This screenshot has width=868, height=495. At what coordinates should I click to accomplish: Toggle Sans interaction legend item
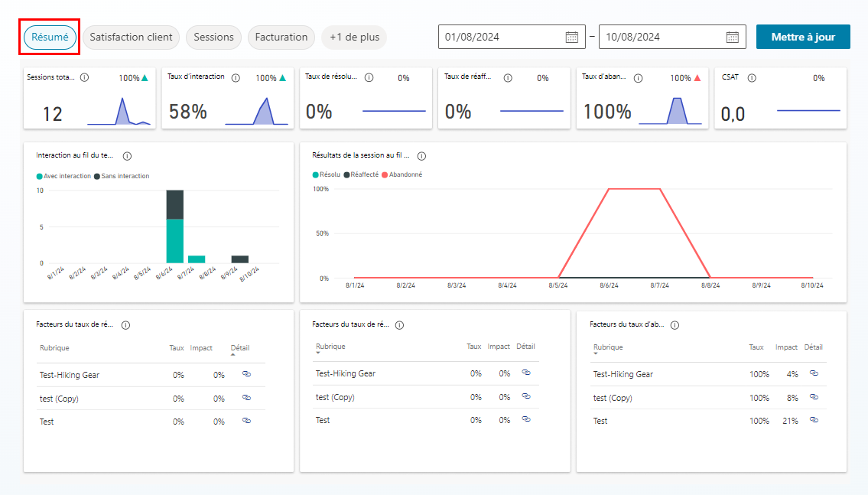point(122,176)
